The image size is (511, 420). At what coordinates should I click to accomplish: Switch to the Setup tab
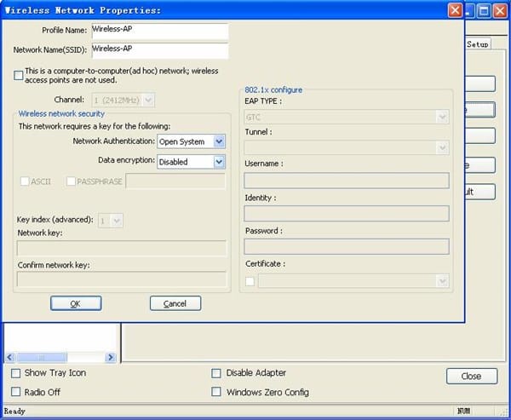(x=477, y=43)
